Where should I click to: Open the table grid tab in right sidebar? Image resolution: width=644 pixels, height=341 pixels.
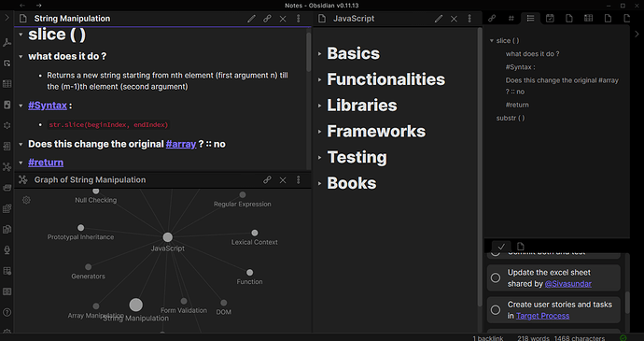tap(589, 18)
